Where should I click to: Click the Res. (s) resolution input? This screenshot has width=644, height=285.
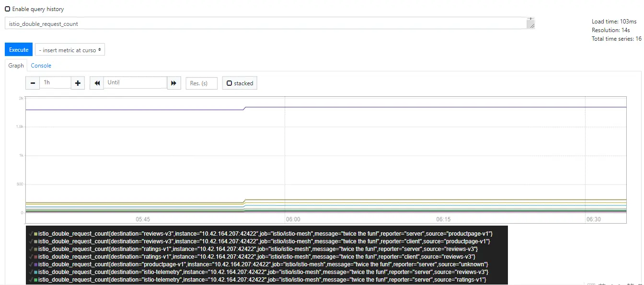(202, 83)
